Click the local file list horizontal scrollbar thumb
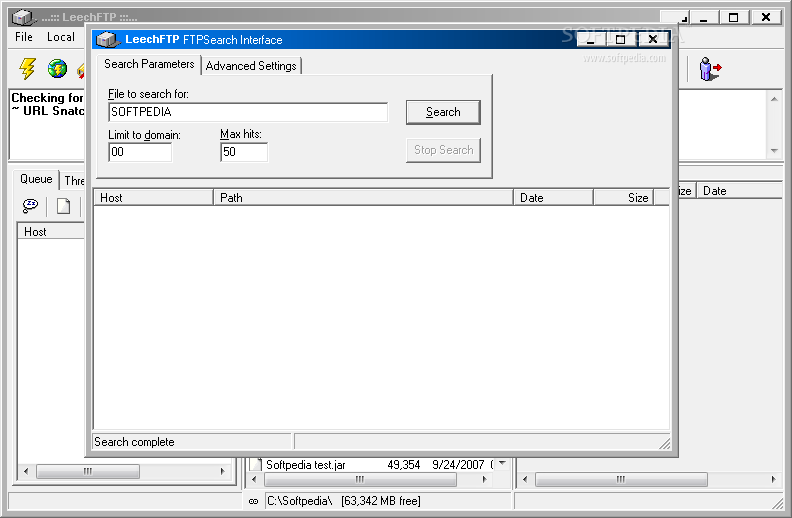792x518 pixels. (x=359, y=479)
